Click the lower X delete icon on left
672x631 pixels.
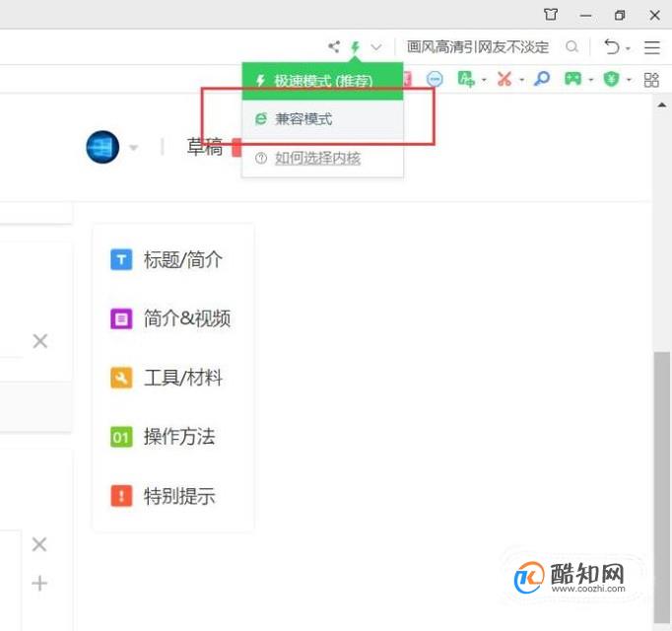(x=39, y=544)
